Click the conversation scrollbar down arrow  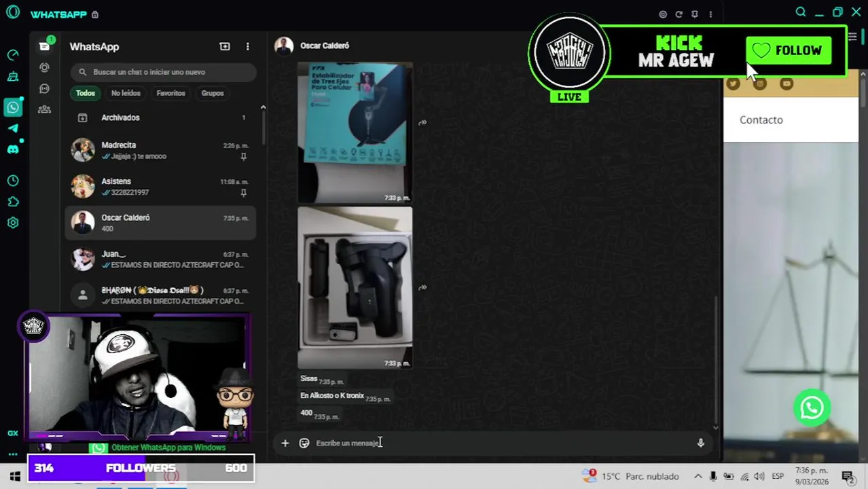pos(716,427)
